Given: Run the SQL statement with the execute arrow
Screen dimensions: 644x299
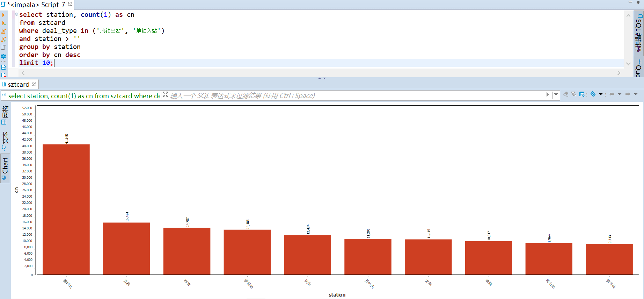Looking at the screenshot, I should pyautogui.click(x=3, y=15).
